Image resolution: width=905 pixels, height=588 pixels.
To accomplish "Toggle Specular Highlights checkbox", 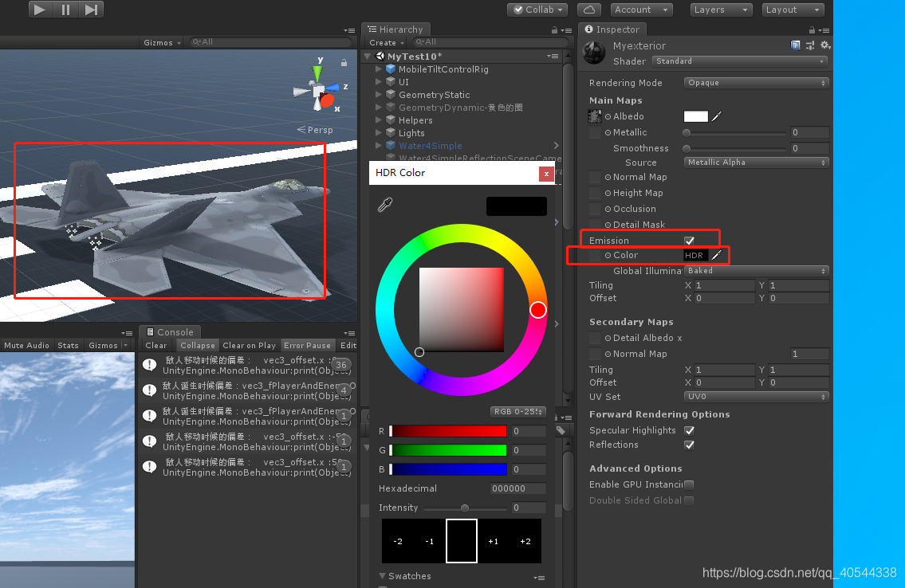I will click(689, 430).
